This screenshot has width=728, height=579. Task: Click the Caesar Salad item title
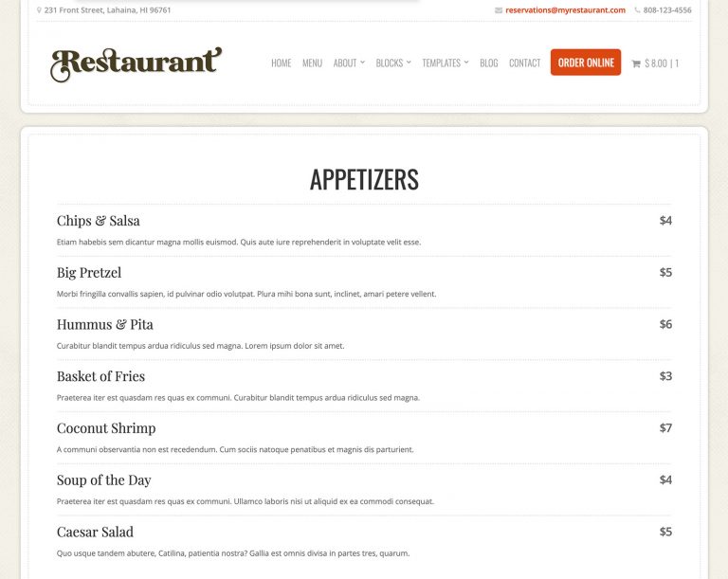(95, 532)
